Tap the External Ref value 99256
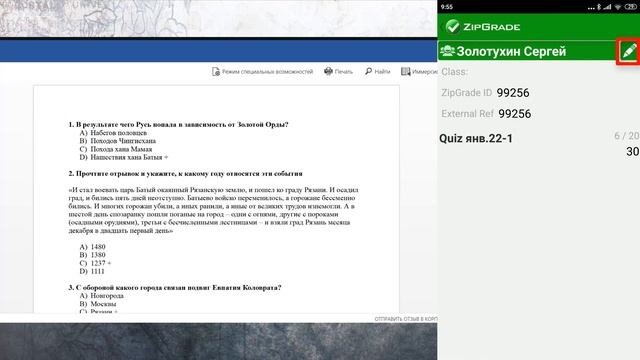Viewport: 640px width, 360px height. 515,114
